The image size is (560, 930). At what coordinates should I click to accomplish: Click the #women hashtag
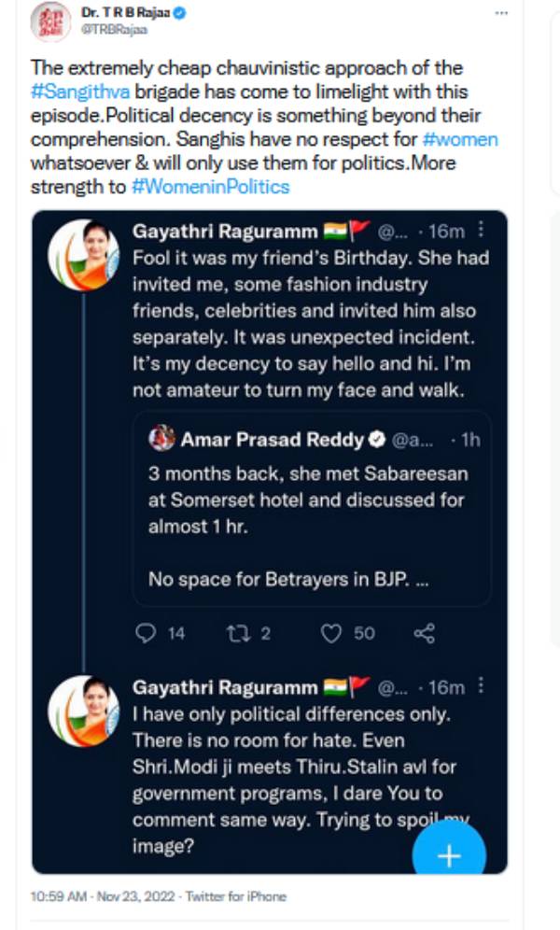pos(460,139)
